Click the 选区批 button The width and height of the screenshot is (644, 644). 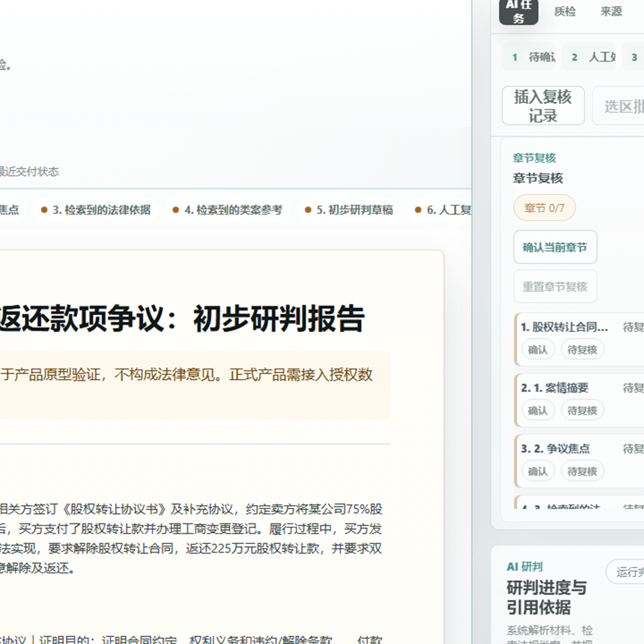(x=618, y=106)
